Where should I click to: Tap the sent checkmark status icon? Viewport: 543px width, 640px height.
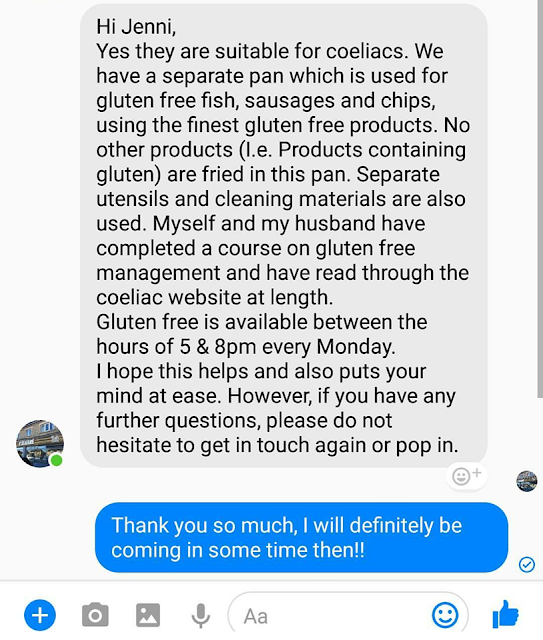(x=527, y=564)
